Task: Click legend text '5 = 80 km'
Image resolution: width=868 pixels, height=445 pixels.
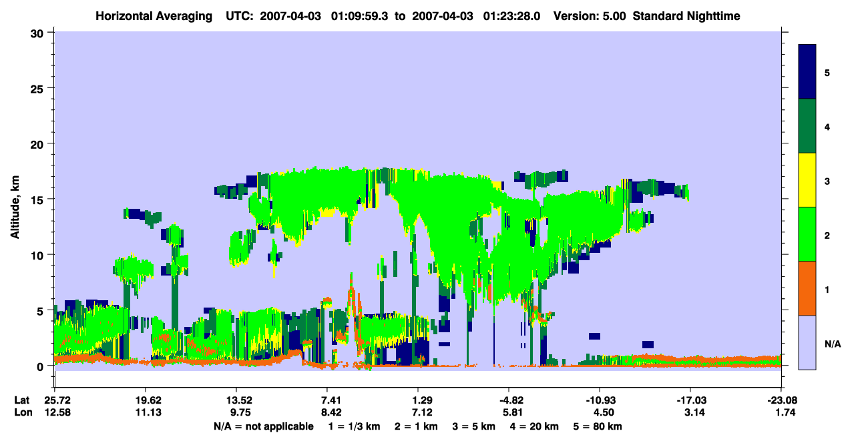Action: coord(598,426)
